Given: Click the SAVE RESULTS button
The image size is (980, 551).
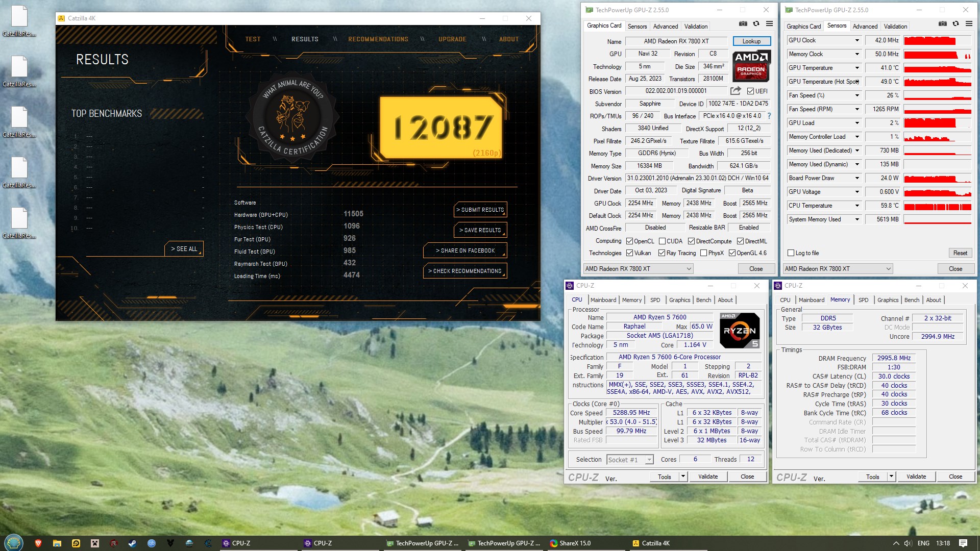Looking at the screenshot, I should (x=480, y=230).
